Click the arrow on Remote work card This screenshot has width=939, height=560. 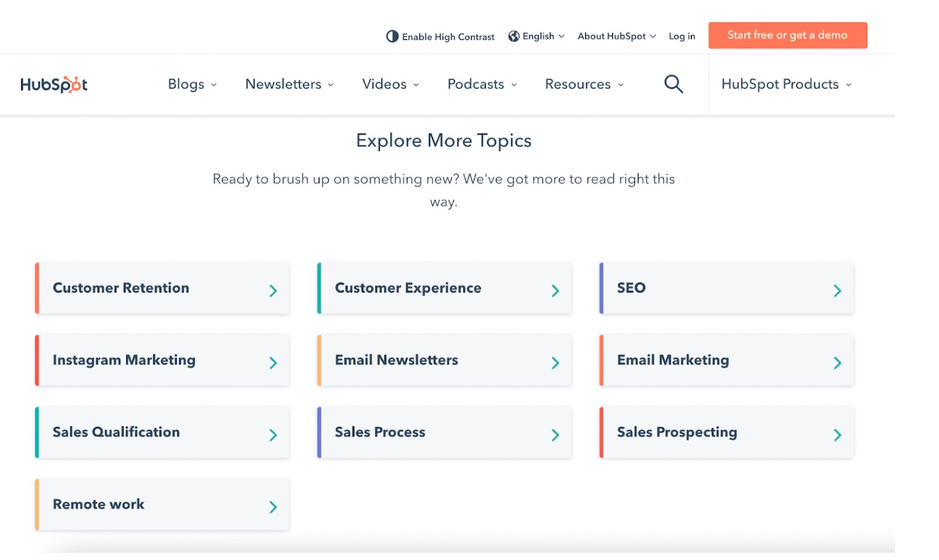click(273, 507)
